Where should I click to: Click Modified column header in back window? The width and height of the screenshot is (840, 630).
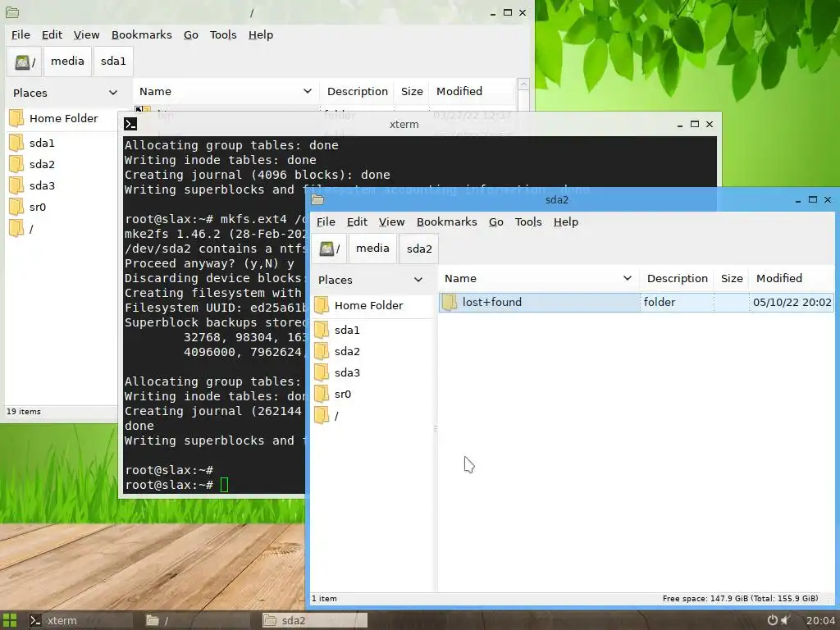tap(472, 92)
